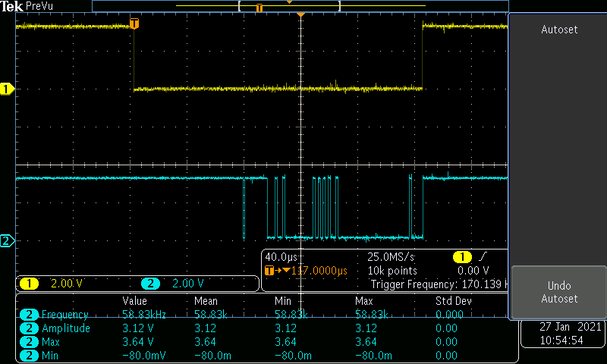
Task: Click the Trigger Frequency readout
Action: (x=439, y=284)
